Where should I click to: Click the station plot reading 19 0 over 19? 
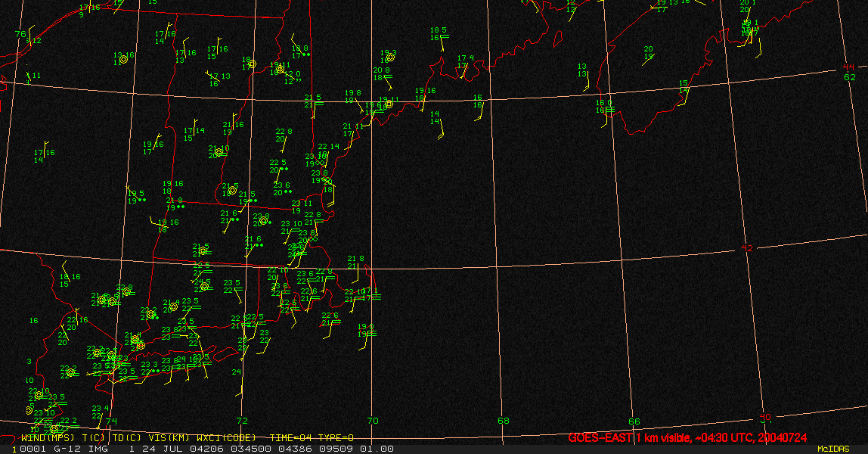point(366,331)
